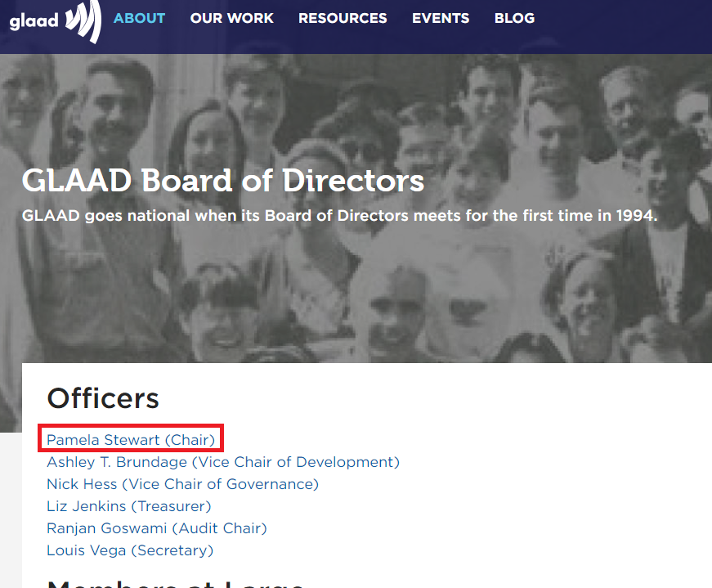Open the EVENTS menu

pyautogui.click(x=441, y=18)
